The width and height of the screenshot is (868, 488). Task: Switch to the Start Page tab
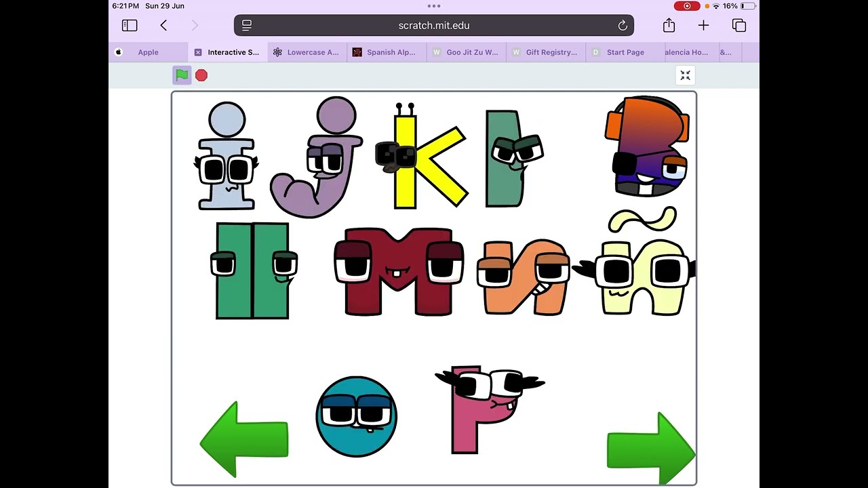tap(625, 52)
